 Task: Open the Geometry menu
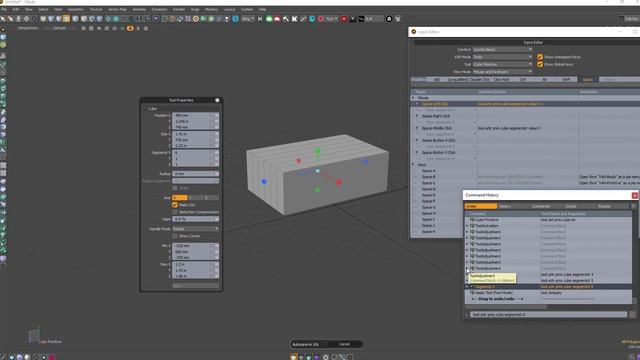[x=76, y=9]
